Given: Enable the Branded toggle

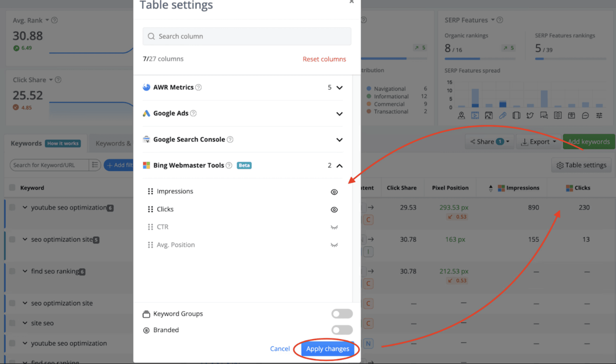Looking at the screenshot, I should pyautogui.click(x=342, y=330).
